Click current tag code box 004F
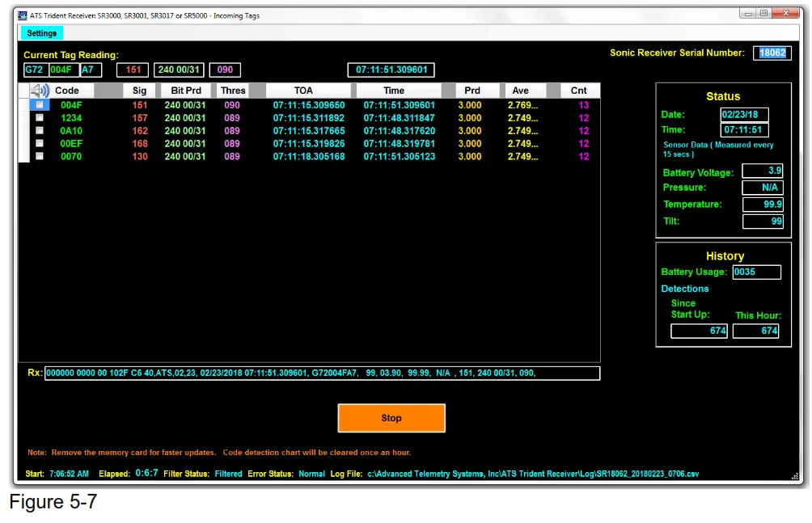The height and width of the screenshot is (523, 812). (64, 70)
